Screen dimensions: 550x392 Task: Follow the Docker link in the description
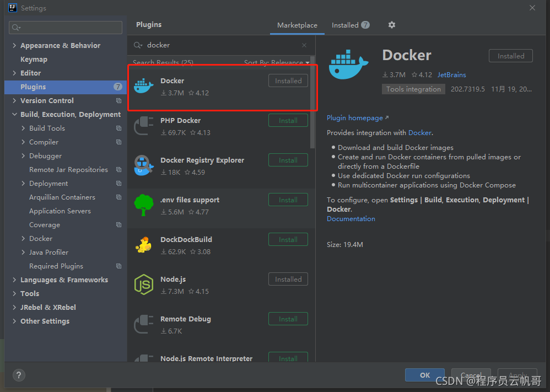click(x=420, y=133)
